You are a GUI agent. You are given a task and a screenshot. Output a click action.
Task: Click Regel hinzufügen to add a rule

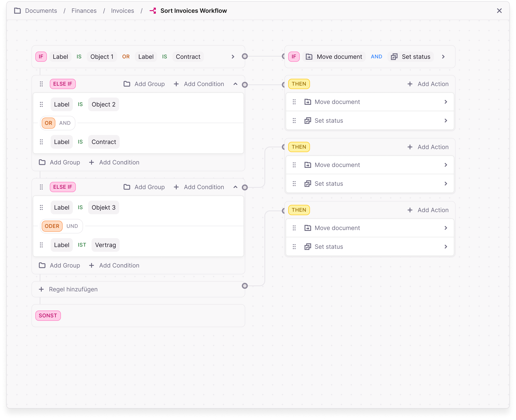73,289
